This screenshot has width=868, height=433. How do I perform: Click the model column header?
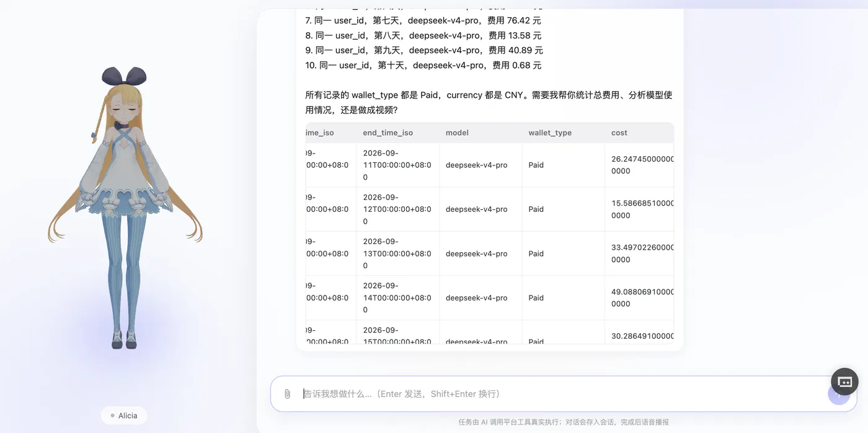(x=457, y=133)
